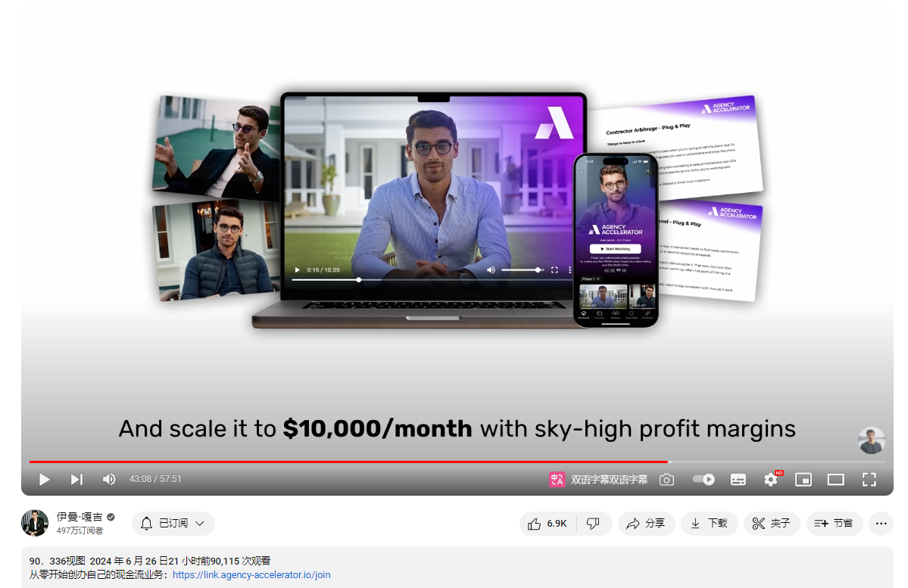Click the bilingual subtitles extension icon
The height and width of the screenshot is (588, 908).
pos(557,479)
